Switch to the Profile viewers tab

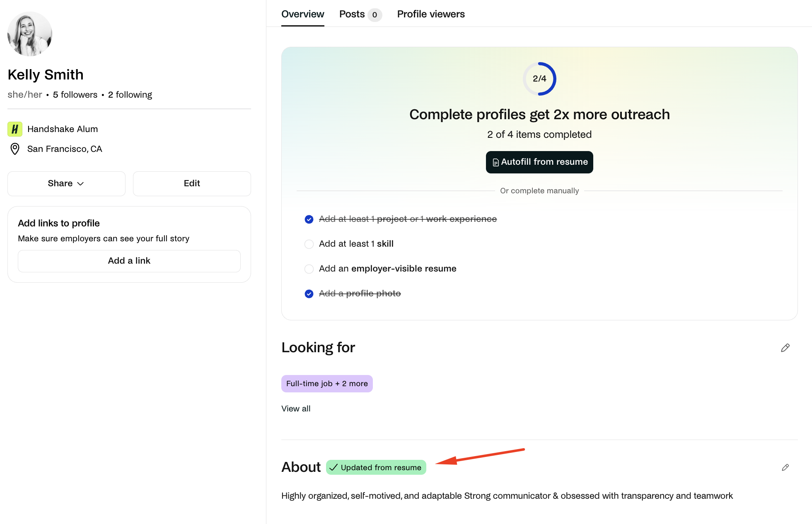(x=431, y=14)
